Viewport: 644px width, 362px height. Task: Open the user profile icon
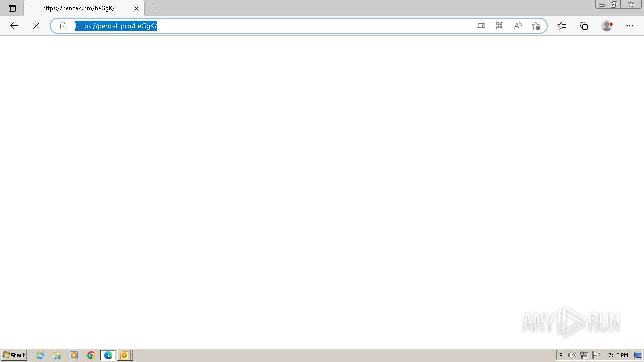pos(607,26)
